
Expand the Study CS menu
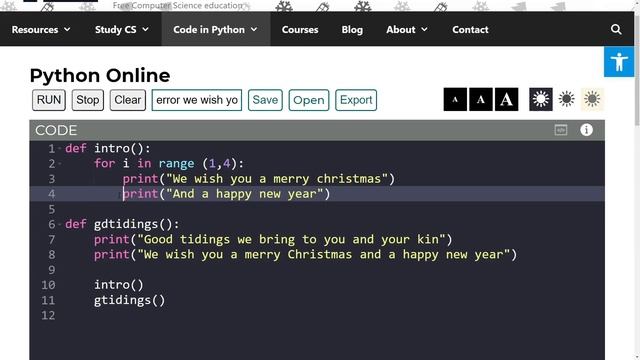coord(122,29)
